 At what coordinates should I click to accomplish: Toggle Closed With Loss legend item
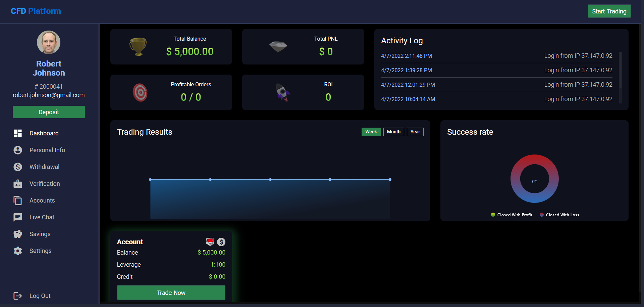coord(559,215)
